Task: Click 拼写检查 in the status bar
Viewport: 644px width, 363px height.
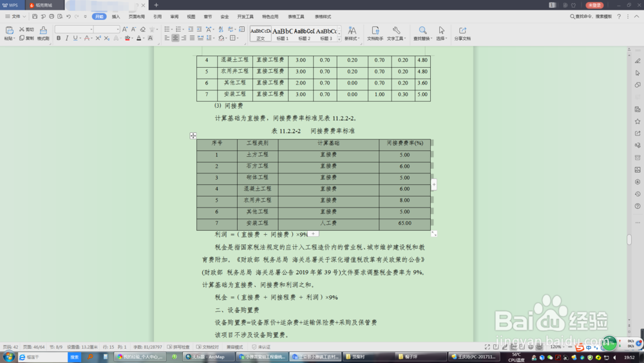Action: tap(178, 347)
